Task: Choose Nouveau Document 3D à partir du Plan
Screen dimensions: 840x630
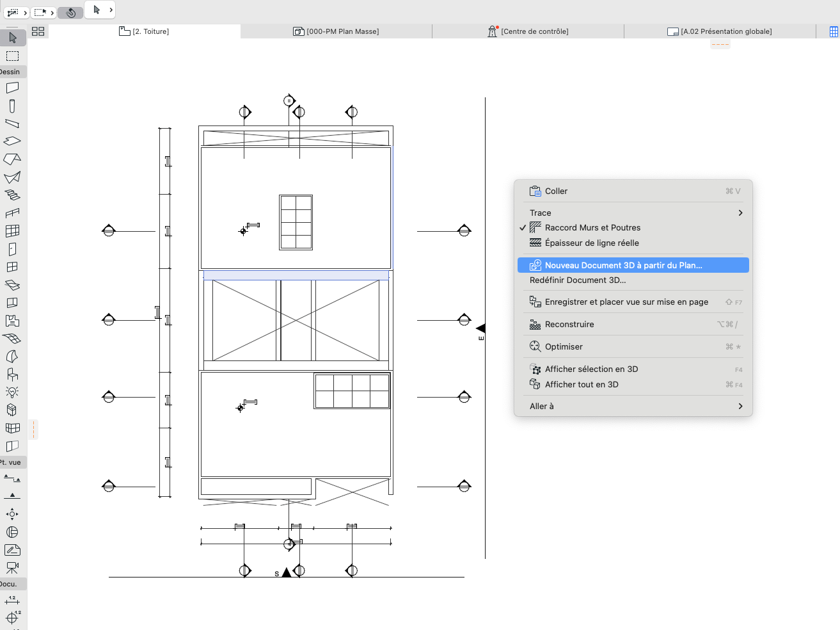Action: click(633, 265)
